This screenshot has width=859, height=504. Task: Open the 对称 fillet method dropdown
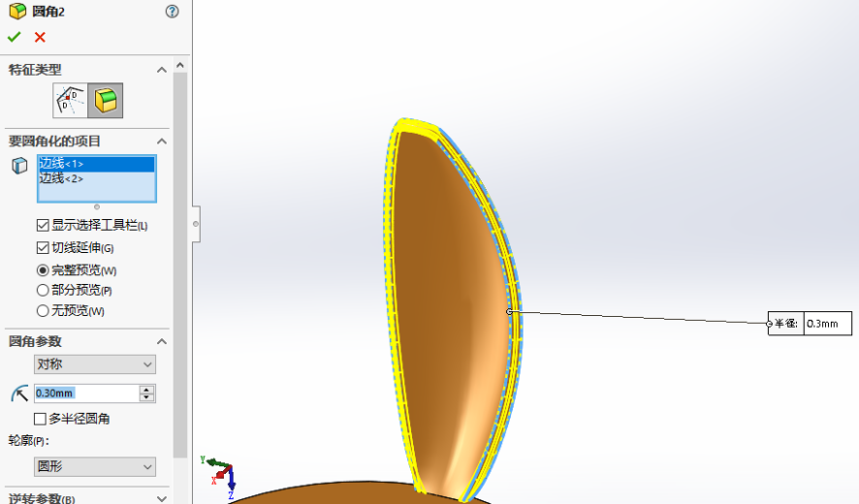[x=95, y=364]
